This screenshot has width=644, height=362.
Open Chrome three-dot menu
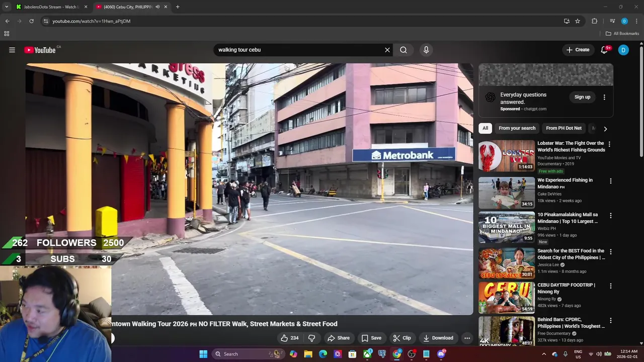pyautogui.click(x=636, y=21)
